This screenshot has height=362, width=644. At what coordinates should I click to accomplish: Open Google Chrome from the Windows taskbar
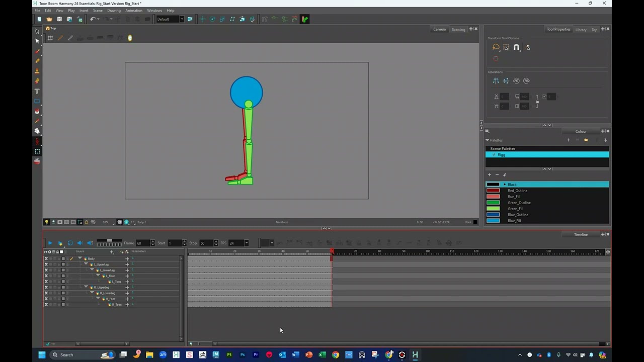[336, 355]
